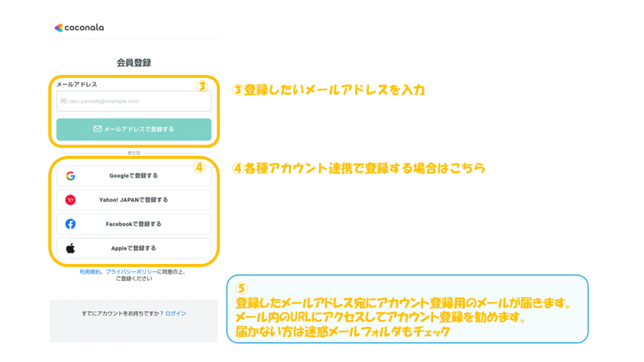
Task: Click the Google "G" logo icon
Action: click(70, 176)
